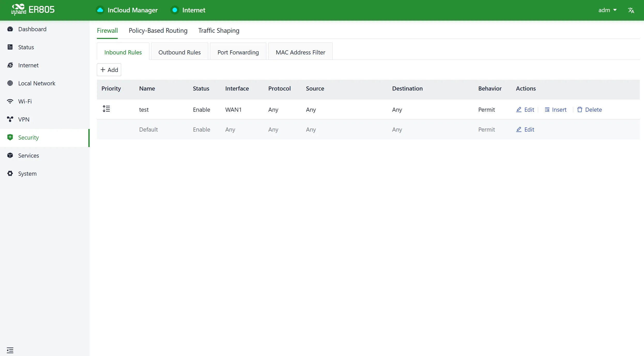The image size is (644, 356).
Task: Click the WAN1 interface cell
Action: pos(233,110)
